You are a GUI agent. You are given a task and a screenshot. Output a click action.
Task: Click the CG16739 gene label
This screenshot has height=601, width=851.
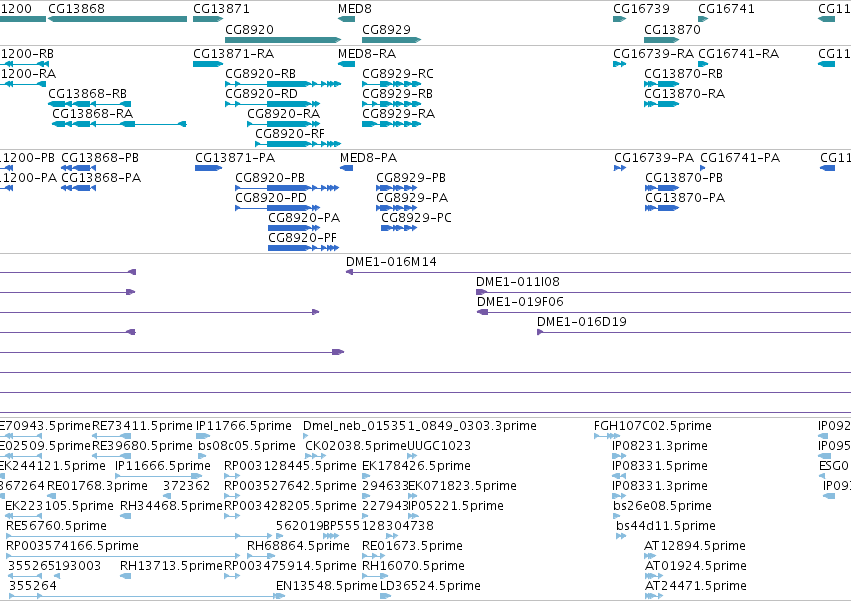coord(642,9)
